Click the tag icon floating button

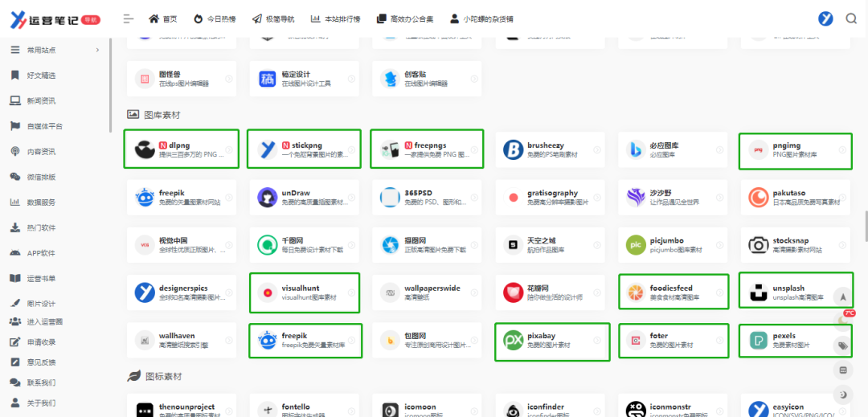(843, 345)
